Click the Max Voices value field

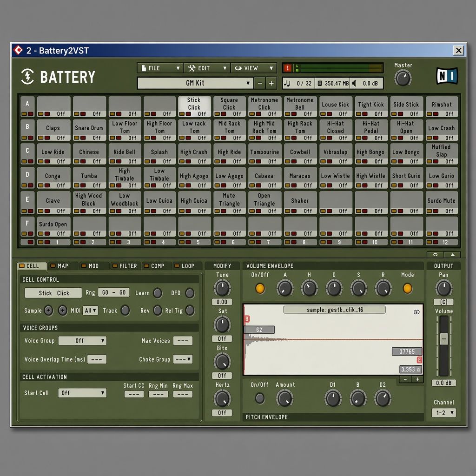pyautogui.click(x=183, y=341)
